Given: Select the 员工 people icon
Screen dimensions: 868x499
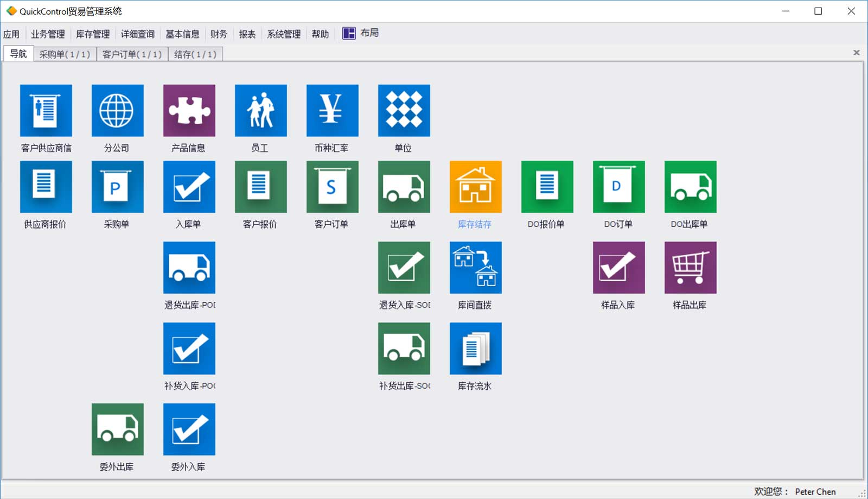Looking at the screenshot, I should [x=261, y=111].
